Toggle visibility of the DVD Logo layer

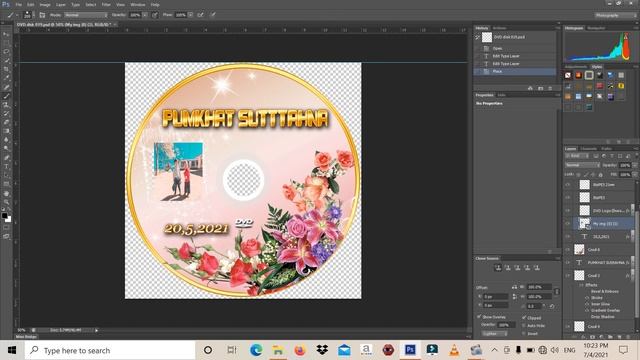pyautogui.click(x=568, y=210)
